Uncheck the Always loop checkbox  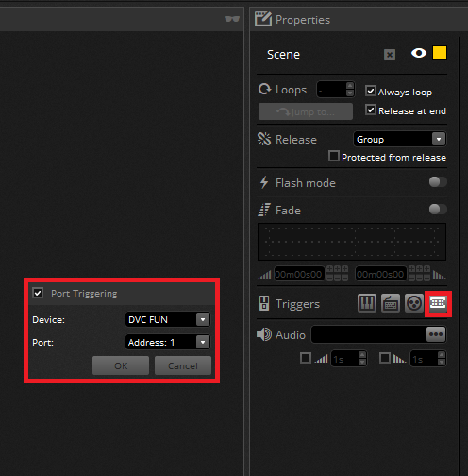point(371,91)
